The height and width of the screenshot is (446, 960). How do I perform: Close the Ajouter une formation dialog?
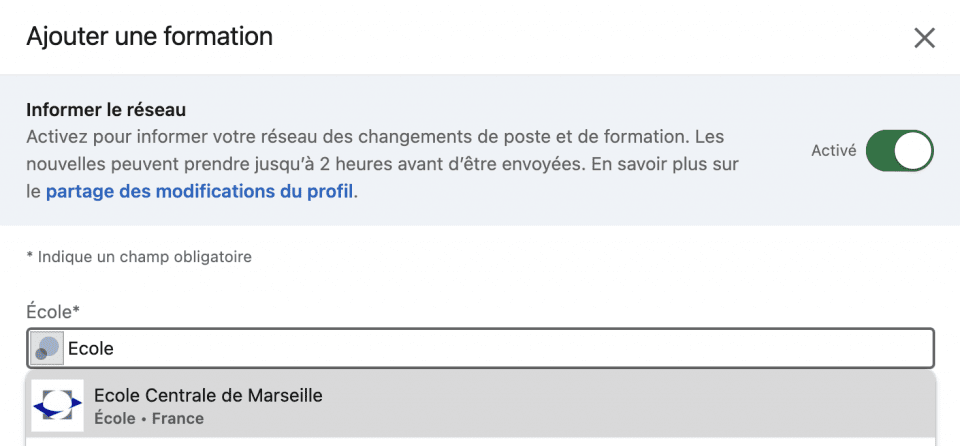tap(924, 38)
